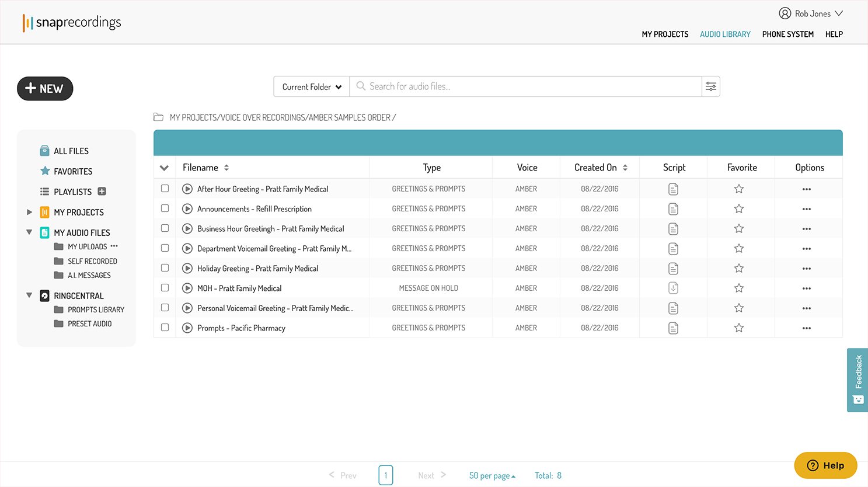Switch to the Phone System tab
Viewport: 868px width, 487px height.
click(787, 34)
